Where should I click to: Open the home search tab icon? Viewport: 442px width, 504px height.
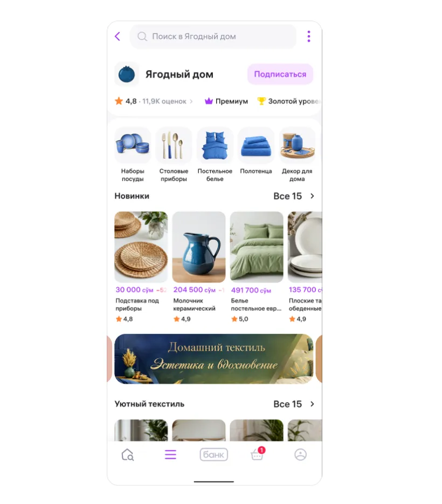pos(127,455)
